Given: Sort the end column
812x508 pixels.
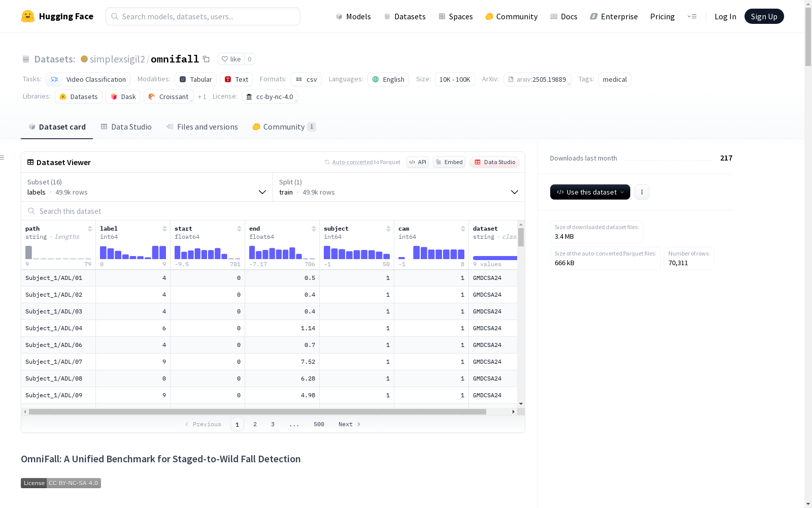Looking at the screenshot, I should (x=314, y=229).
